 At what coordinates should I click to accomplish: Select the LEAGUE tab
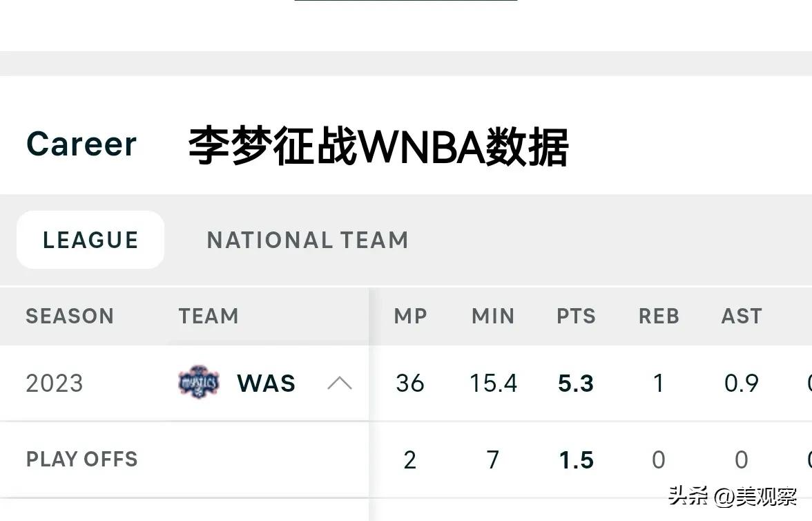(x=90, y=240)
